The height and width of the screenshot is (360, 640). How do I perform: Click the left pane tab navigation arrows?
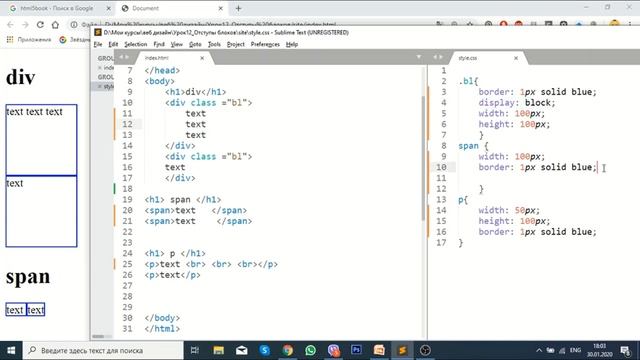pos(124,57)
